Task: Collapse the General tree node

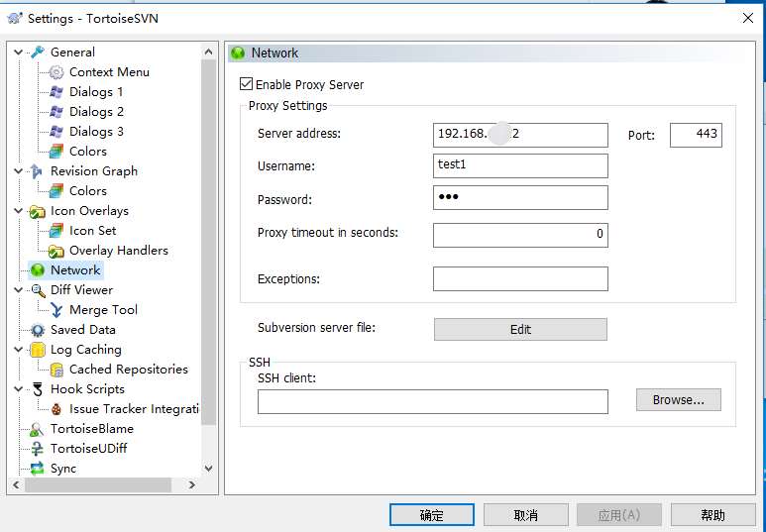Action: coord(19,52)
